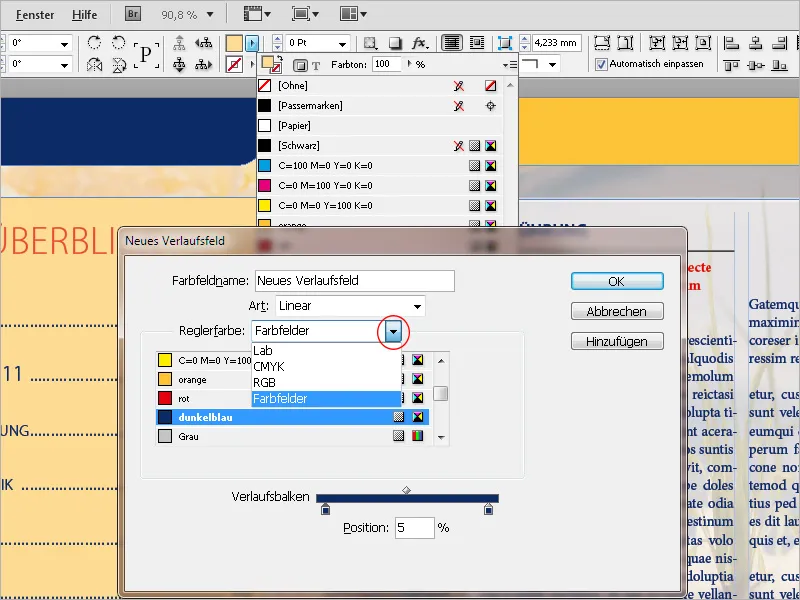
Task: Click the select container icon
Action: pyautogui.click(x=179, y=42)
